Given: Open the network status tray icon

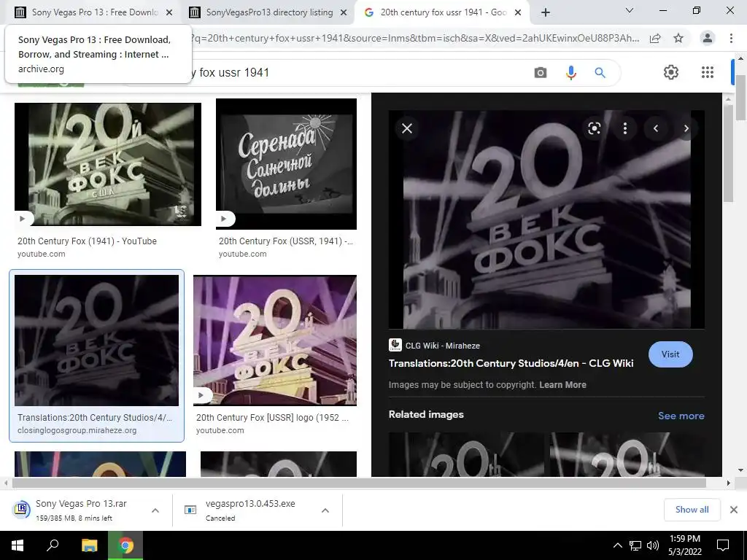Looking at the screenshot, I should pyautogui.click(x=635, y=545).
